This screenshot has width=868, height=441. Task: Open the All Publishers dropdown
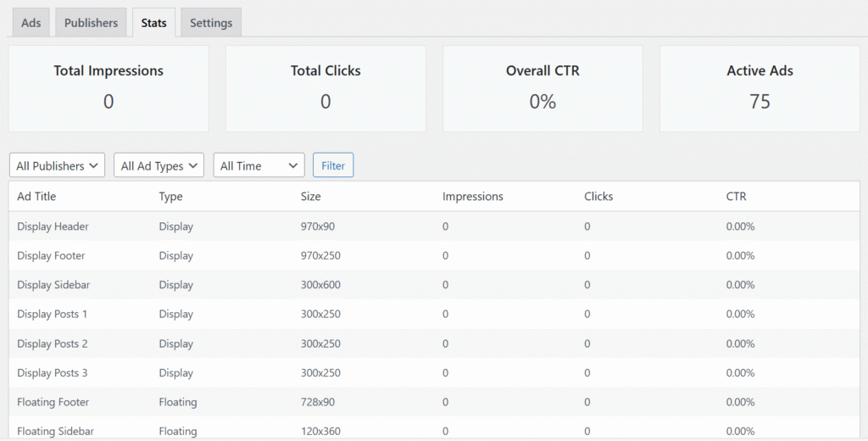click(x=57, y=165)
